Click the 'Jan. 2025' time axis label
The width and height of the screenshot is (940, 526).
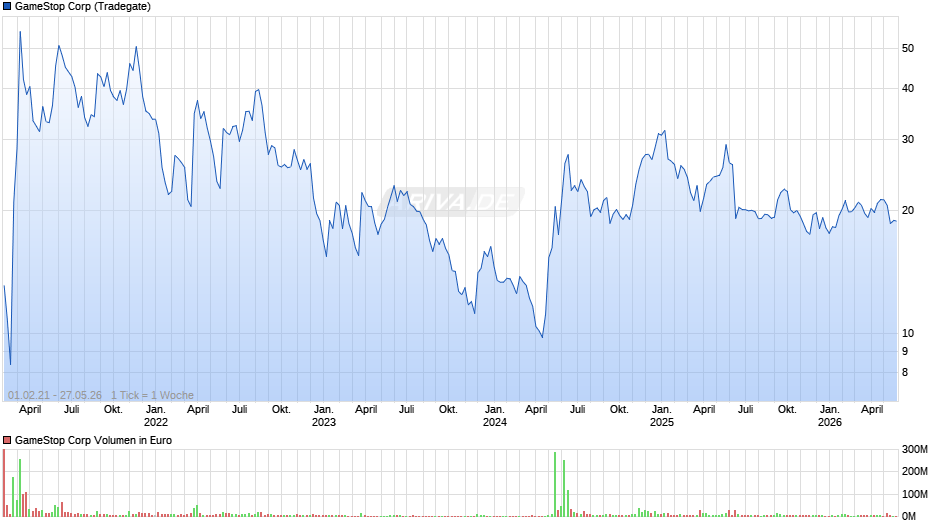662,416
